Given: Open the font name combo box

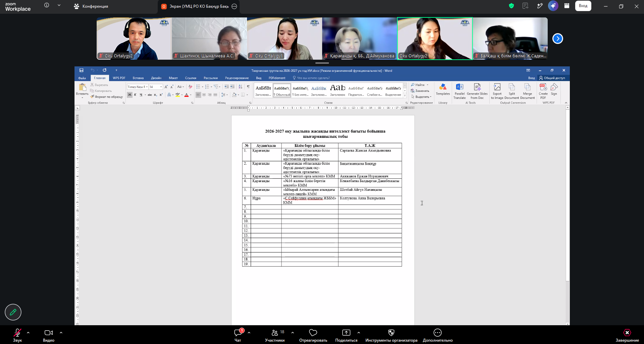Looking at the screenshot, I should point(138,87).
